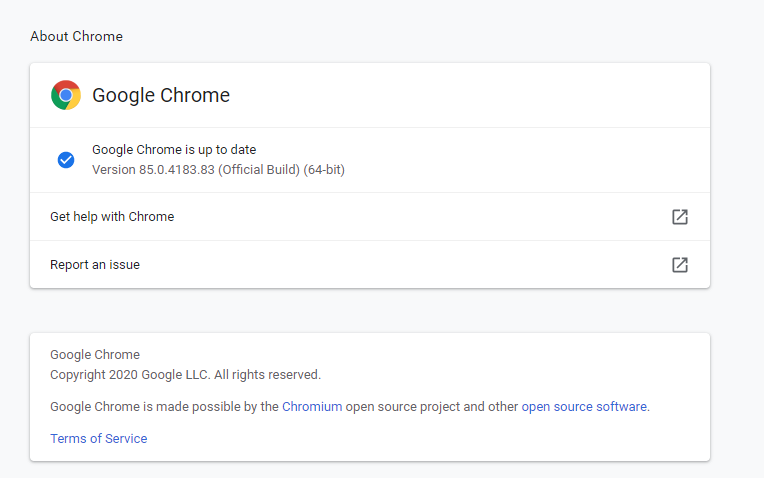Click the Google Chrome title heading
The width and height of the screenshot is (764, 478).
tap(161, 96)
